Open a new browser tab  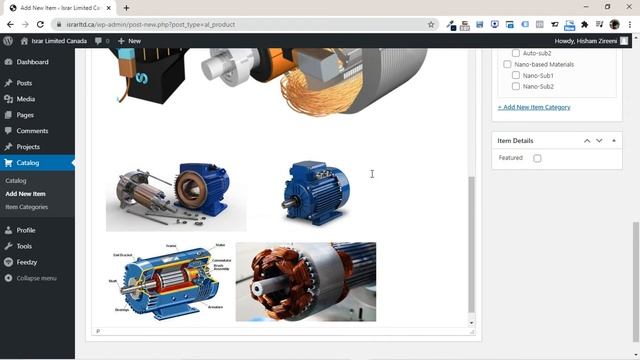[126, 8]
